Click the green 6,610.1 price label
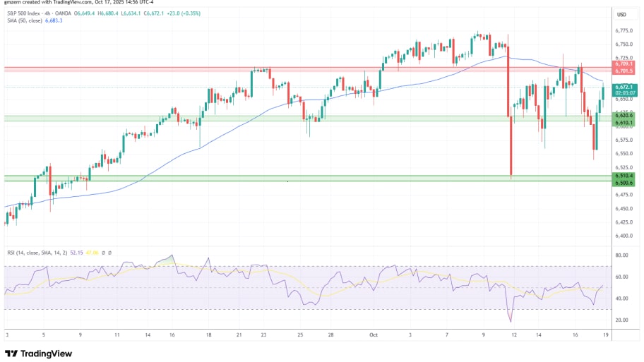Image resolution: width=644 pixels, height=362 pixels. coord(624,121)
